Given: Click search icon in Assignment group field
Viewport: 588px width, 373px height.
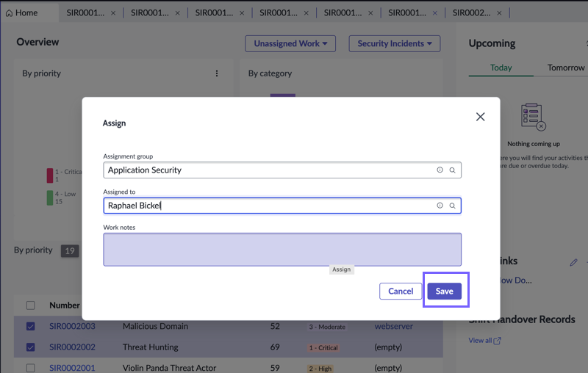Looking at the screenshot, I should 453,170.
